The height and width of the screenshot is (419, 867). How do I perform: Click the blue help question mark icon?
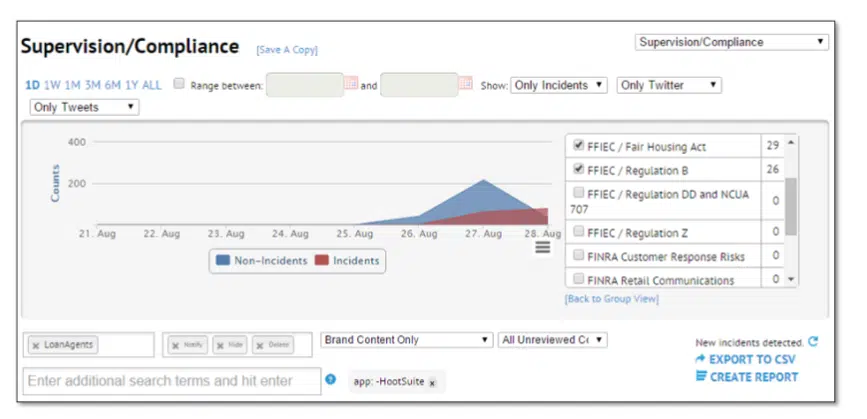[x=330, y=380]
